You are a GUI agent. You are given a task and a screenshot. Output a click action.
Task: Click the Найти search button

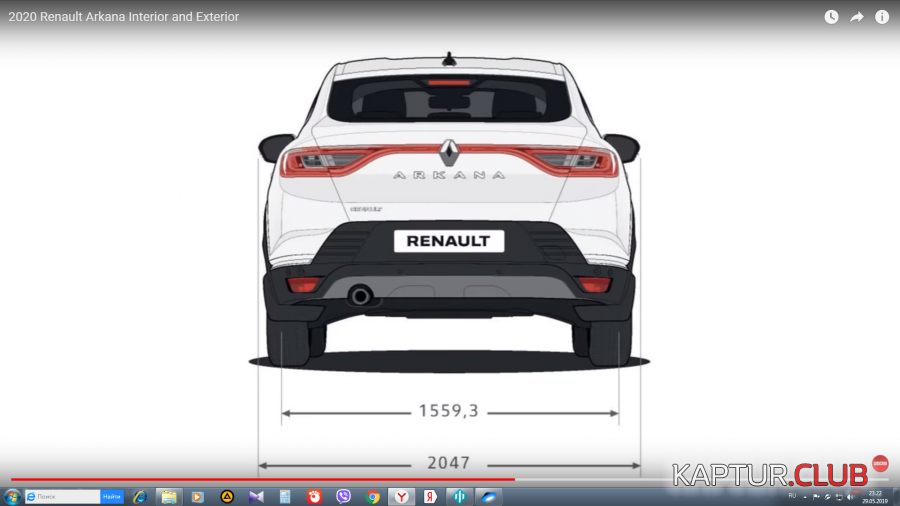112,496
